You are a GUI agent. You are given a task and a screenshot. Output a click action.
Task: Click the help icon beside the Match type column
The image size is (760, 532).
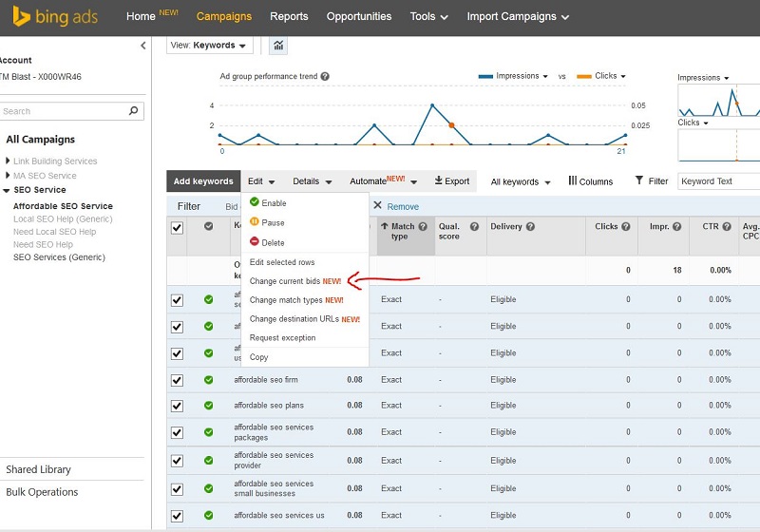pos(423,226)
